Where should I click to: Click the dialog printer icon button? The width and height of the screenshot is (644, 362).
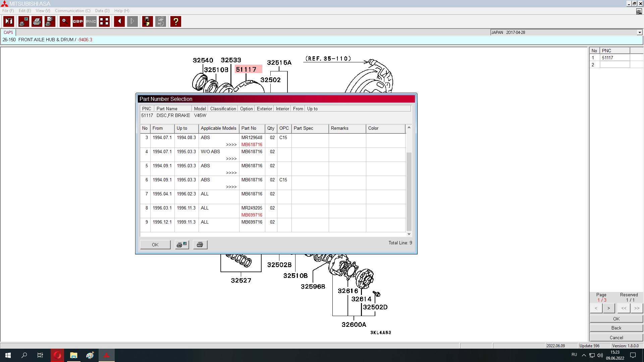(200, 245)
